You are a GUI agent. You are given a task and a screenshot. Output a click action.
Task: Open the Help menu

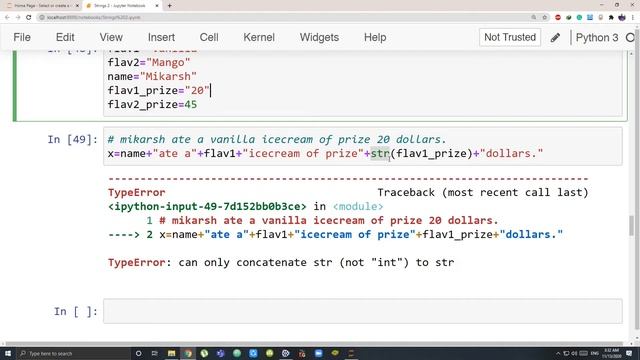[x=375, y=37]
